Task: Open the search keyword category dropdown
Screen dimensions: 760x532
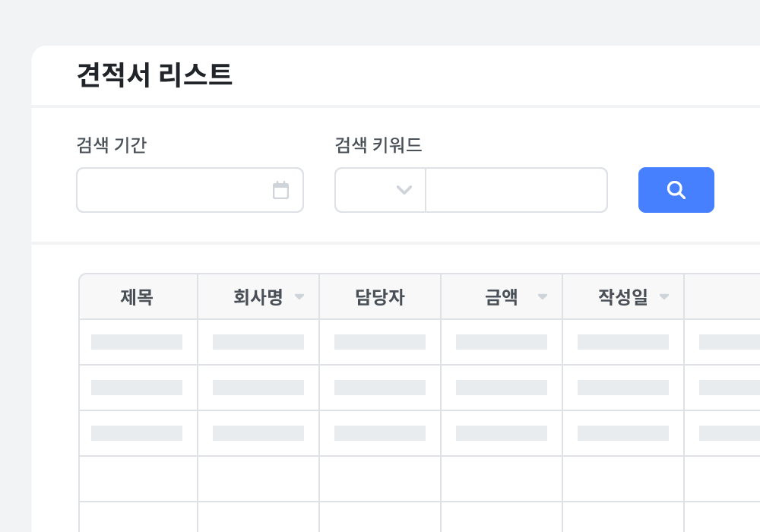Action: (379, 190)
